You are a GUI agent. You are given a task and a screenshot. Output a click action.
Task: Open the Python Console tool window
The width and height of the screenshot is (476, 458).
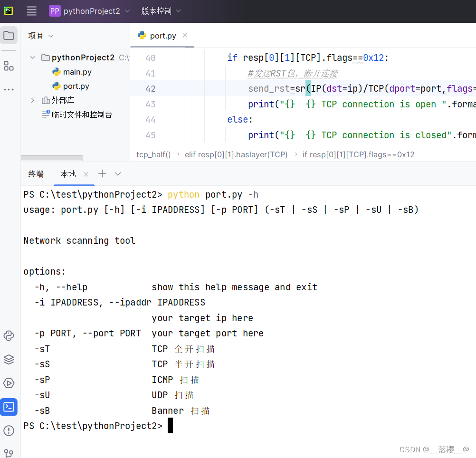coord(9,336)
